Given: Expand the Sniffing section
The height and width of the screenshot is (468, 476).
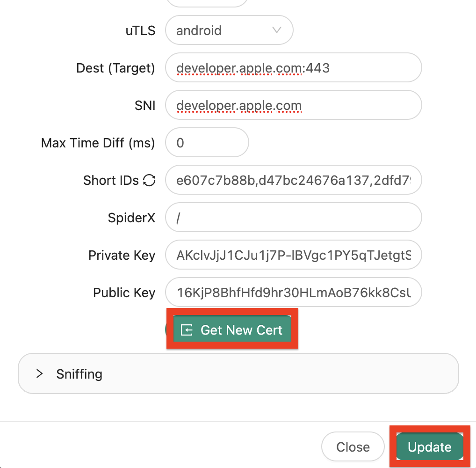Looking at the screenshot, I should [238, 373].
